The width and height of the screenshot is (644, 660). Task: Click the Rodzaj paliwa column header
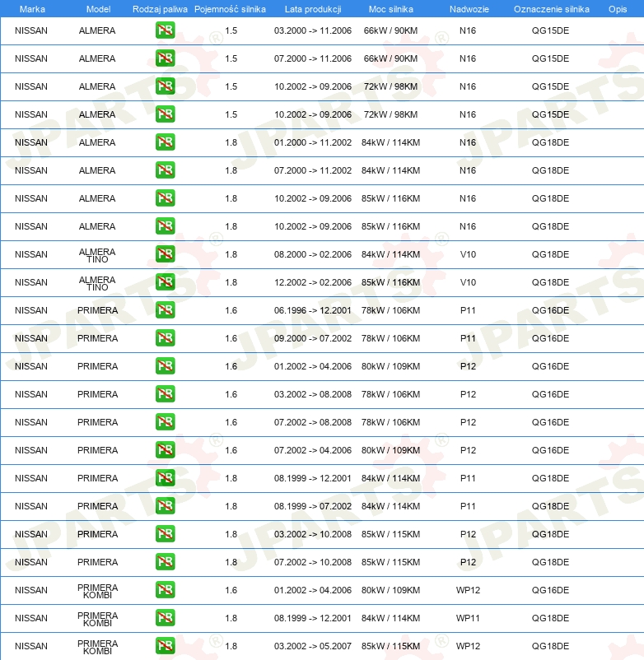(x=160, y=9)
